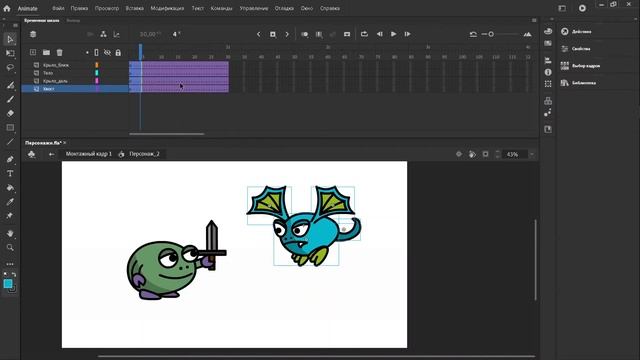Open more tools via three dots
Screen dimensions: 640x360
pyautogui.click(x=10, y=264)
